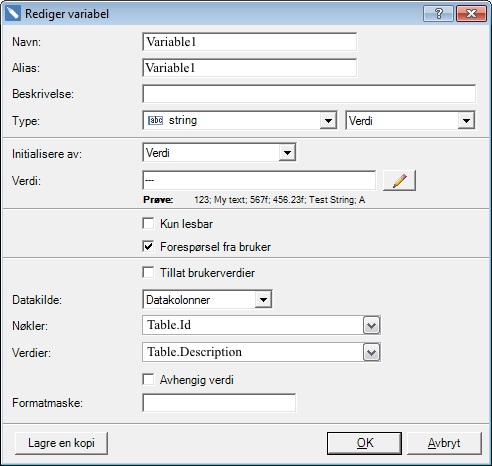Expand the Verdier Table.Description selector

371,352
